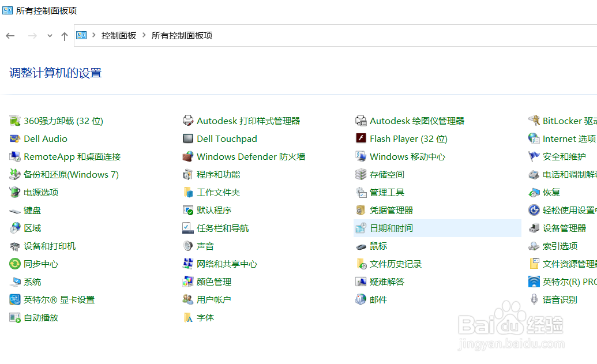Open the 用户帐户 icon
This screenshot has height=364, width=597.
click(x=188, y=299)
